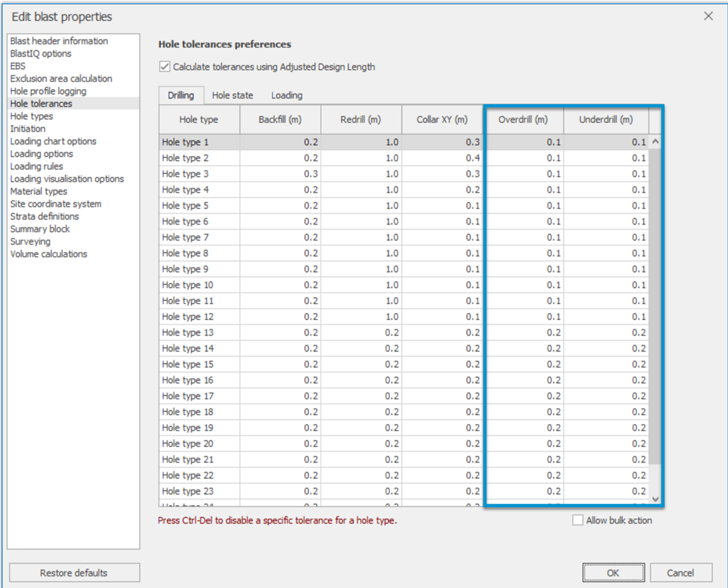Open Loading rules section

(x=73, y=166)
